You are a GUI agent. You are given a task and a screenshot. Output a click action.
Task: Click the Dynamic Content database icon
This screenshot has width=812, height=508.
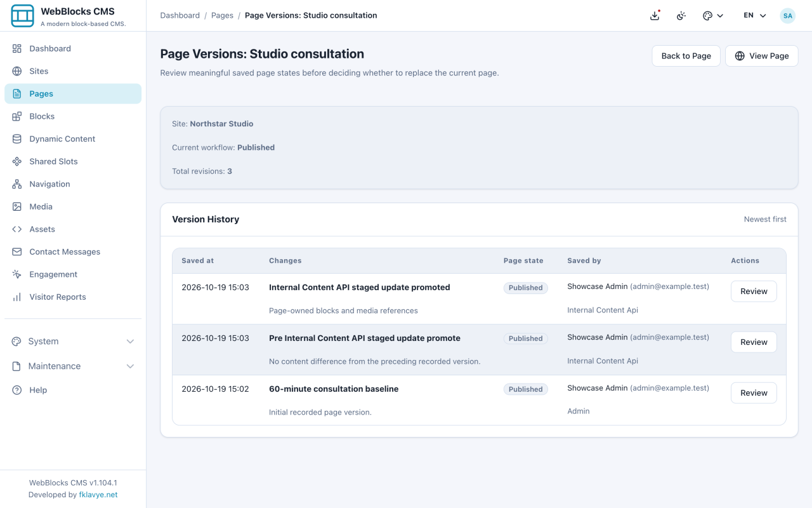click(x=17, y=139)
